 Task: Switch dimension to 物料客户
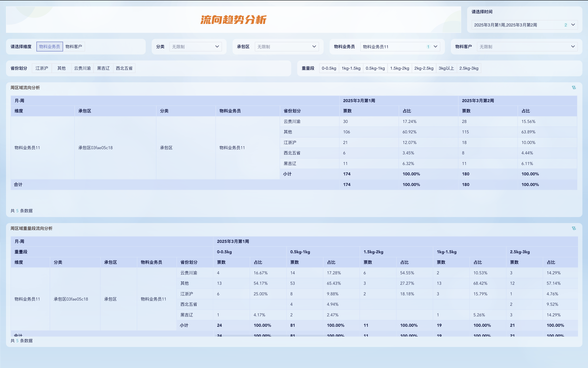74,46
